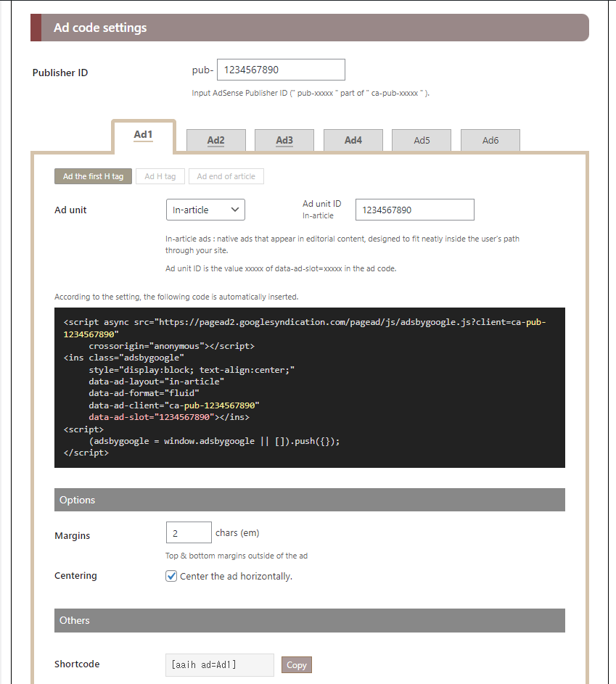
Task: Click the 'Centering' label
Action: point(75,575)
